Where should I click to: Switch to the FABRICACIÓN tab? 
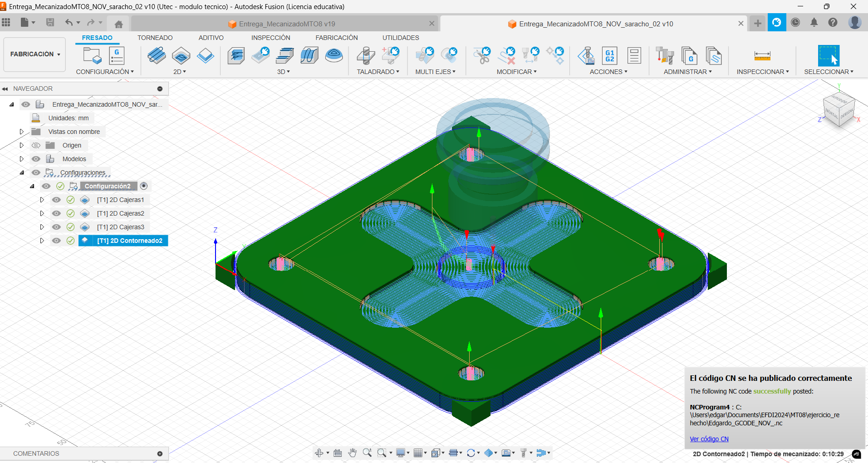point(337,38)
